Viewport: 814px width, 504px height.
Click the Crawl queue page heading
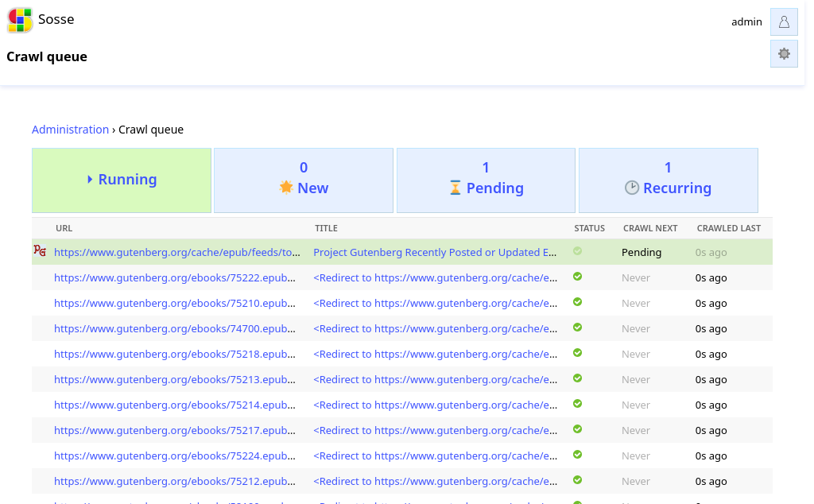point(47,56)
